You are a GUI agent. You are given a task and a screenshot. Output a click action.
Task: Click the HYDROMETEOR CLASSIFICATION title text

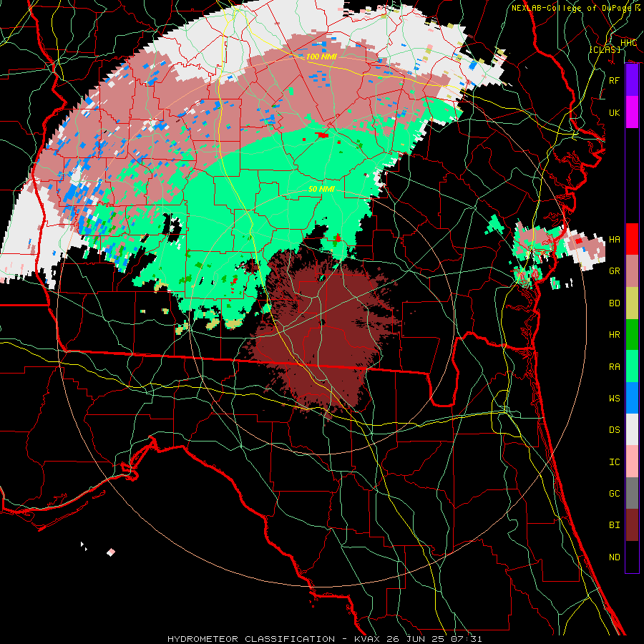click(251, 639)
